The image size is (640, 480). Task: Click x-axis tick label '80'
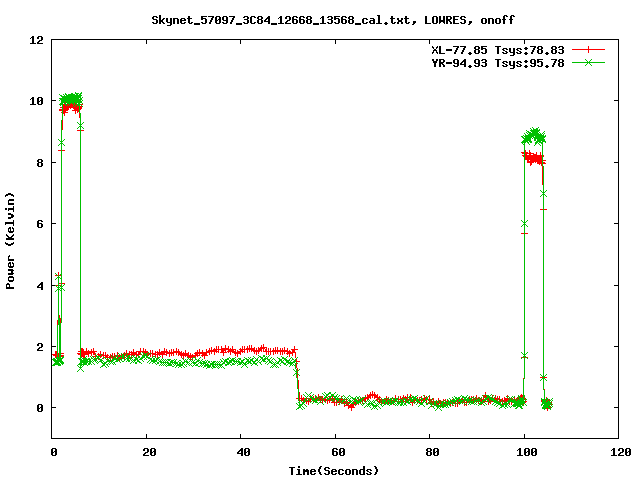tap(432, 452)
